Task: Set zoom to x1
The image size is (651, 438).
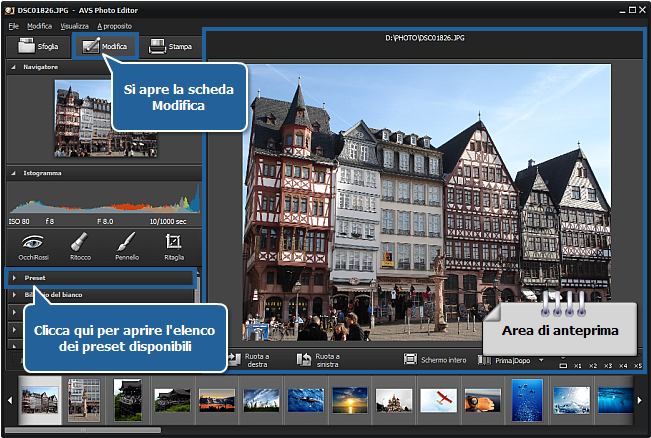Action: pos(578,366)
